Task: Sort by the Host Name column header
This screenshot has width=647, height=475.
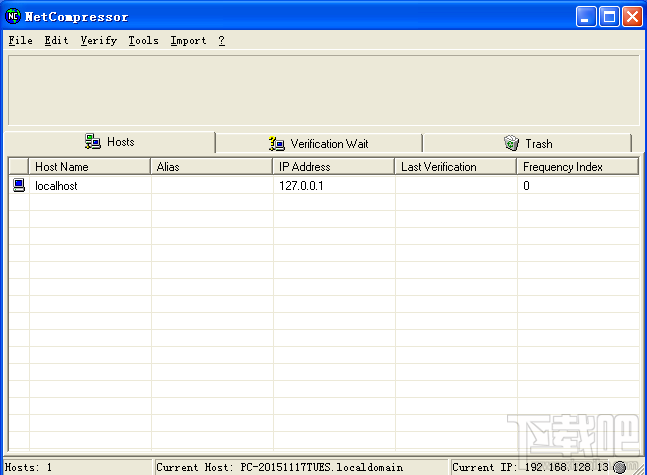Action: click(x=89, y=167)
